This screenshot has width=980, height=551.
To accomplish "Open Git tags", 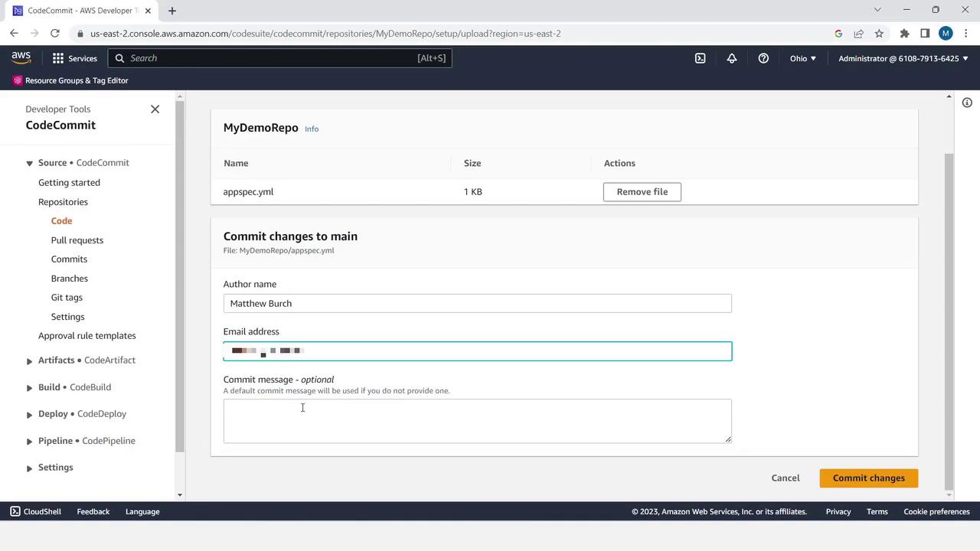I will tap(67, 298).
